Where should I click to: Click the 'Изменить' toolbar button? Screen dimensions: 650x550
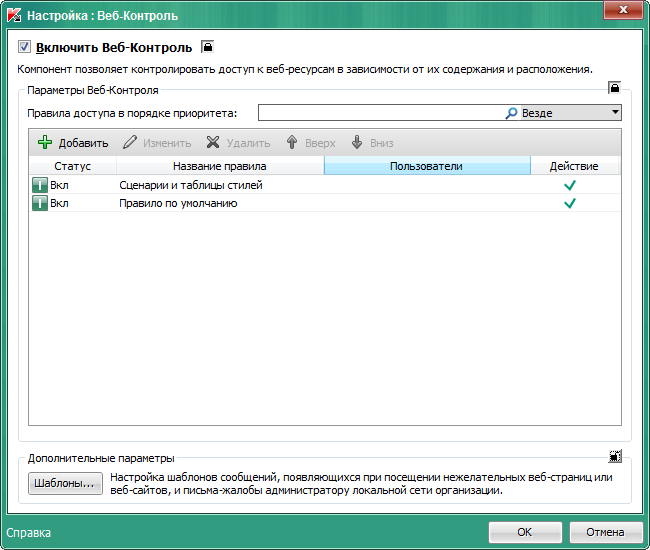click(x=157, y=143)
